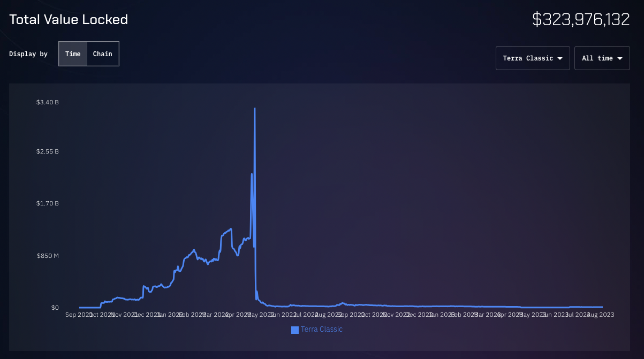The height and width of the screenshot is (359, 644).
Task: Click the Sep 2021 x-axis label
Action: point(78,315)
